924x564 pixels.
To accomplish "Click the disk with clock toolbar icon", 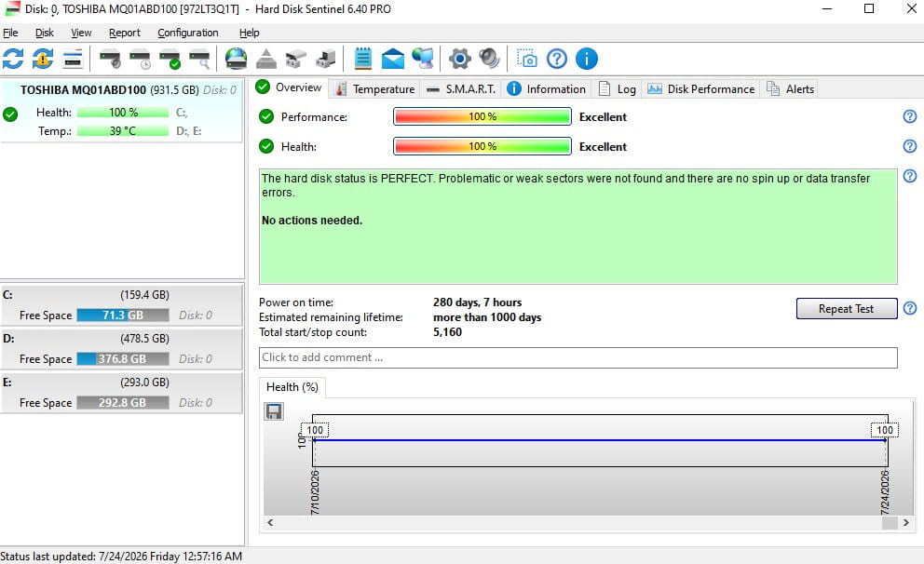I will [x=141, y=59].
